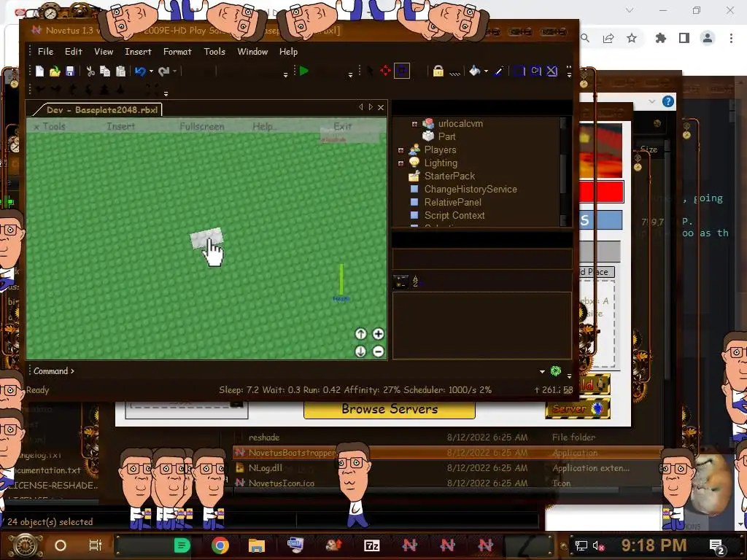747x560 pixels.
Task: Open a file with the folder icon
Action: [55, 71]
